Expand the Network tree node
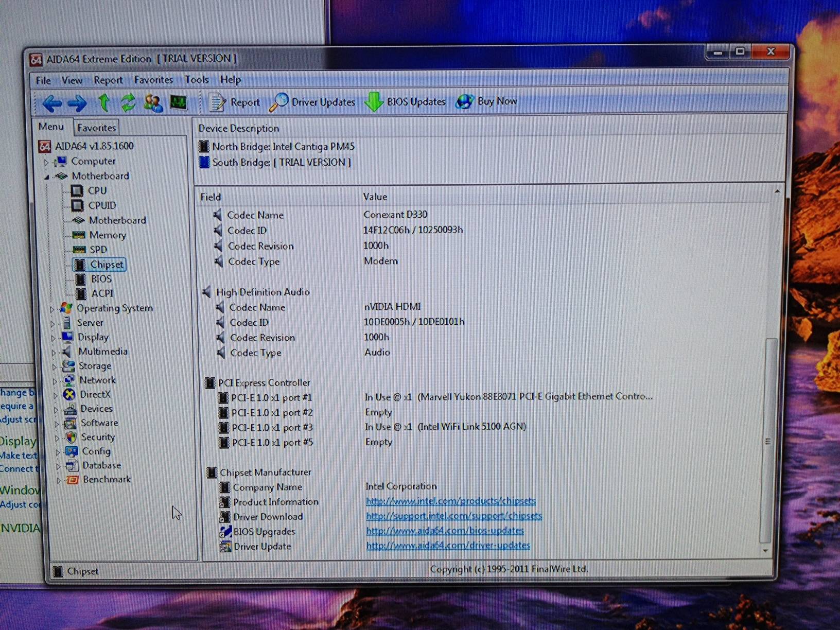The image size is (840, 630). (x=55, y=381)
